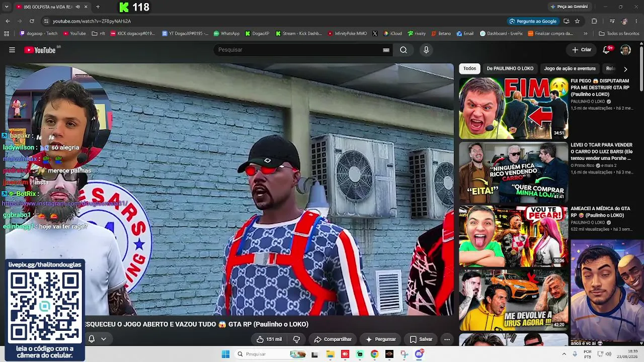
Task: Select Jogo de ação e aventura chip
Action: [x=570, y=68]
